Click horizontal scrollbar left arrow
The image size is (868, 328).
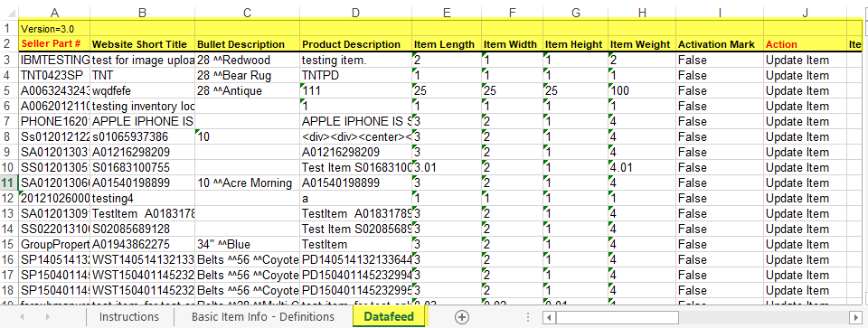[x=549, y=317]
